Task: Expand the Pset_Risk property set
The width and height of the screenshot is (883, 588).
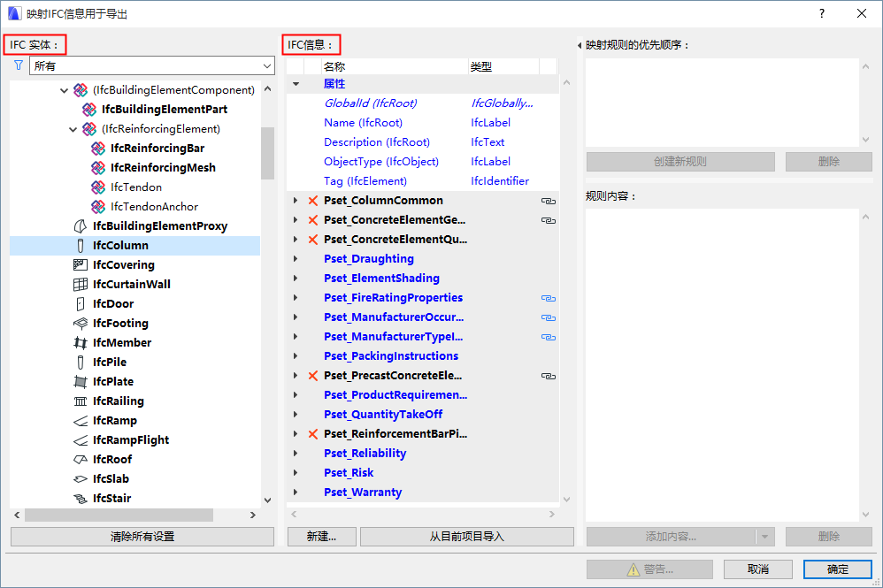Action: [x=296, y=473]
